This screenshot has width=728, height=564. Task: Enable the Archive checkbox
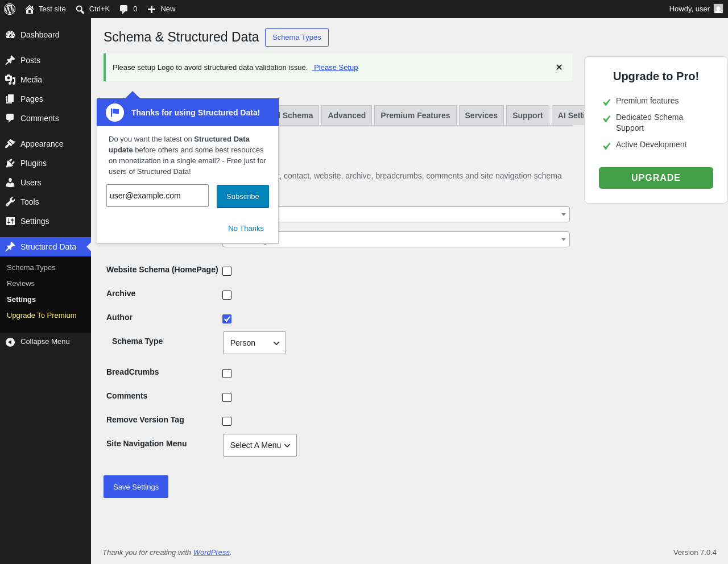tap(227, 295)
